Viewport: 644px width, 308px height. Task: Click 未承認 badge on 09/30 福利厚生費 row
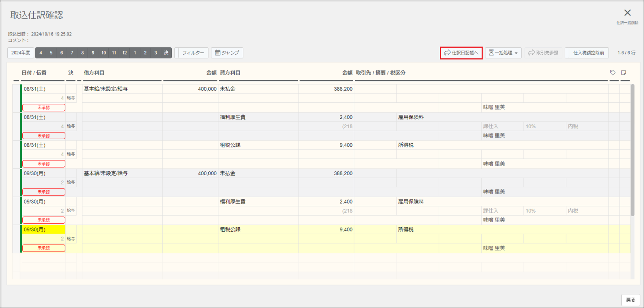[44, 220]
